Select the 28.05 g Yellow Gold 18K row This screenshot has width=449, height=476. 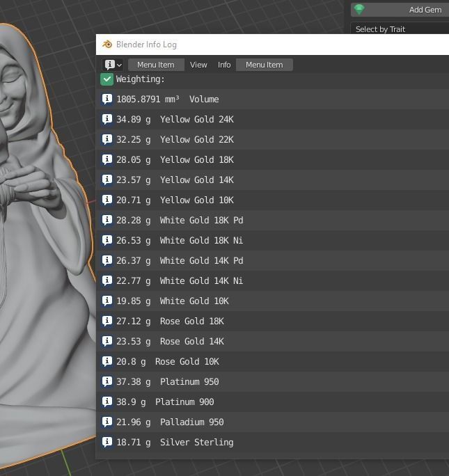[x=272, y=159]
